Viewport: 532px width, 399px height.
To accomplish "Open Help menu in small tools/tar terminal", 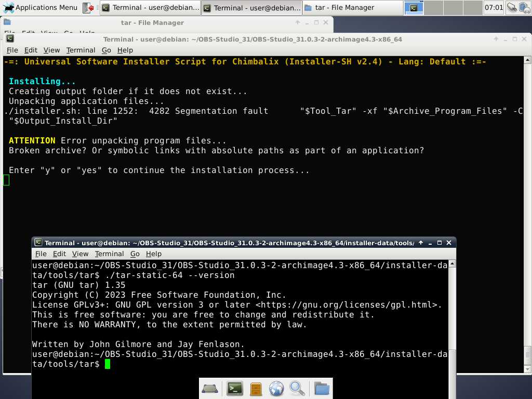I will point(154,254).
